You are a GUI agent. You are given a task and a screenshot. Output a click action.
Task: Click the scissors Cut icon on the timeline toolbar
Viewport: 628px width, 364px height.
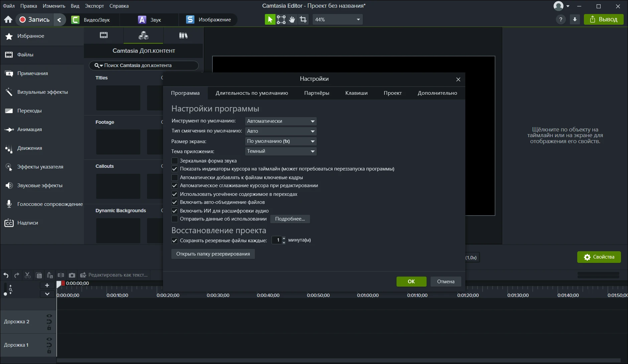point(28,275)
